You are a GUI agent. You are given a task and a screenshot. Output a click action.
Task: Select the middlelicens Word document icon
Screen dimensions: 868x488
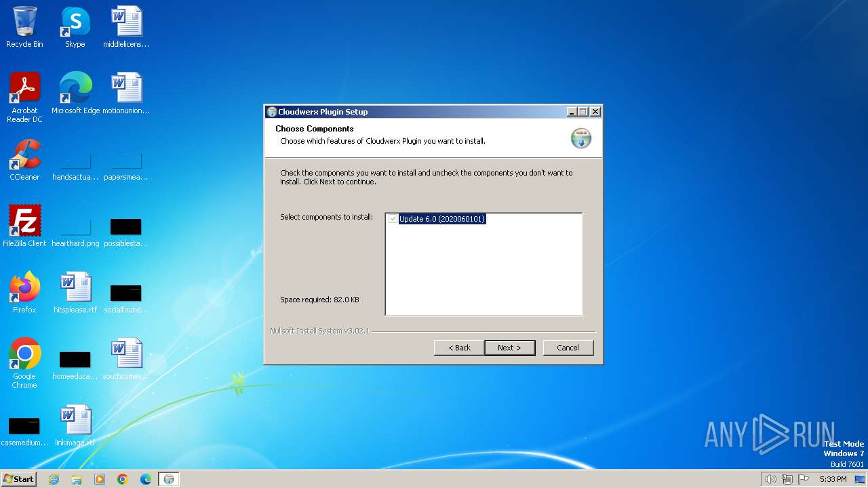pyautogui.click(x=126, y=27)
